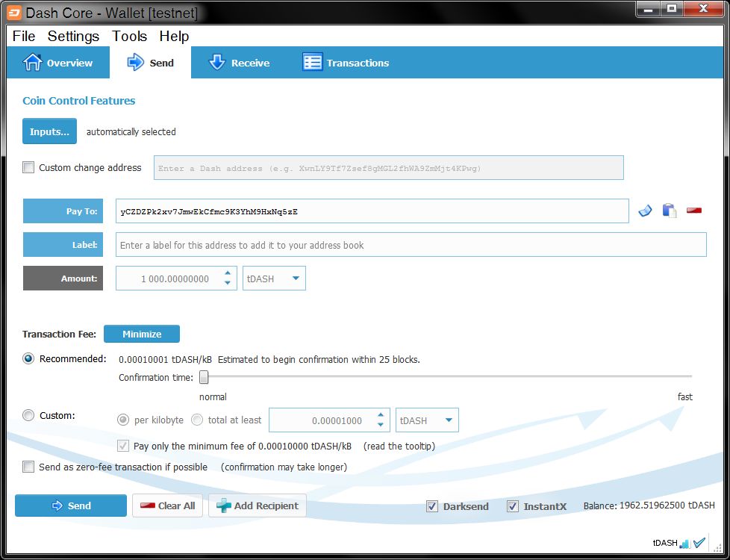Open the custom fee tDASH unit dropdown
730x560 pixels.
point(427,420)
